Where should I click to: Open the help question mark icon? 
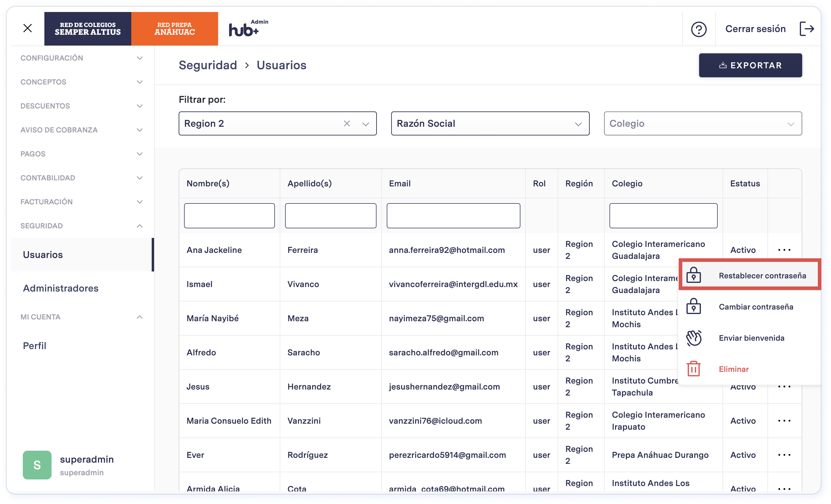(698, 29)
